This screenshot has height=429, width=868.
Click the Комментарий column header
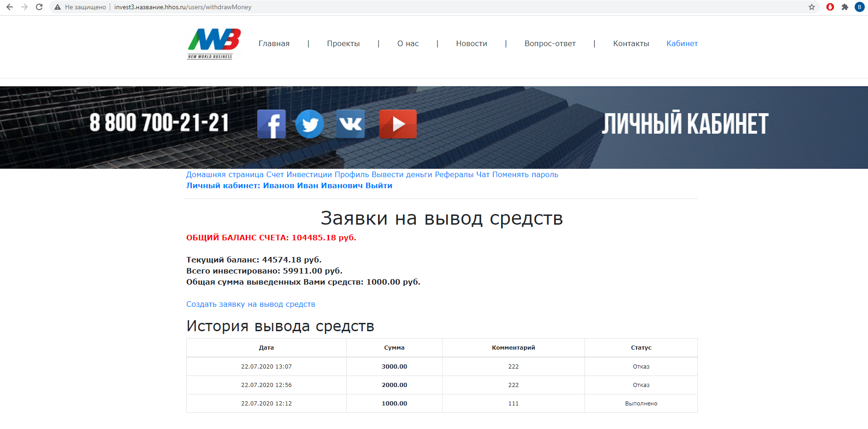[514, 348]
